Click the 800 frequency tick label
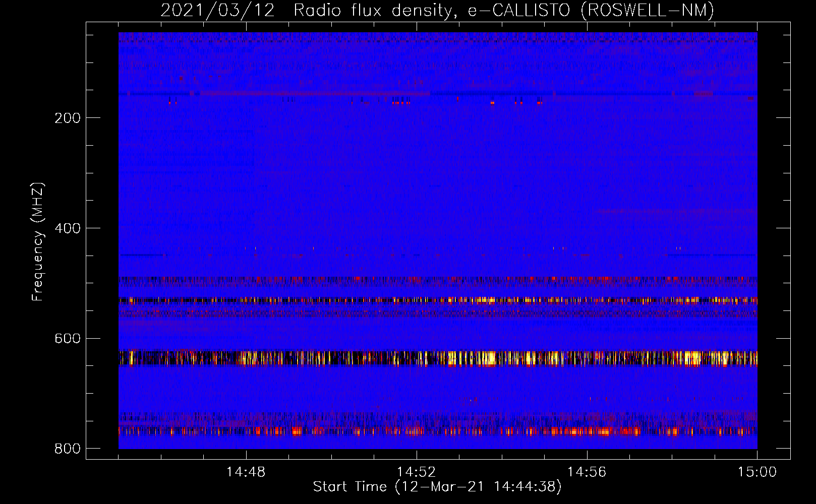Screen dimensions: 816x504 click(x=68, y=449)
